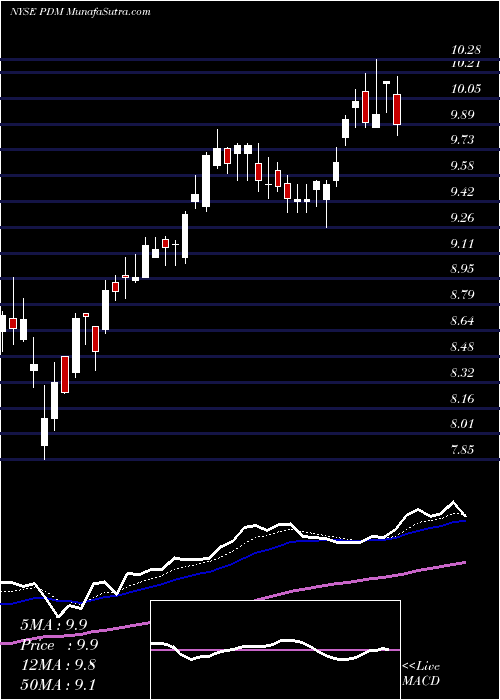Click the Price : 9.9 legend entry

point(59,645)
